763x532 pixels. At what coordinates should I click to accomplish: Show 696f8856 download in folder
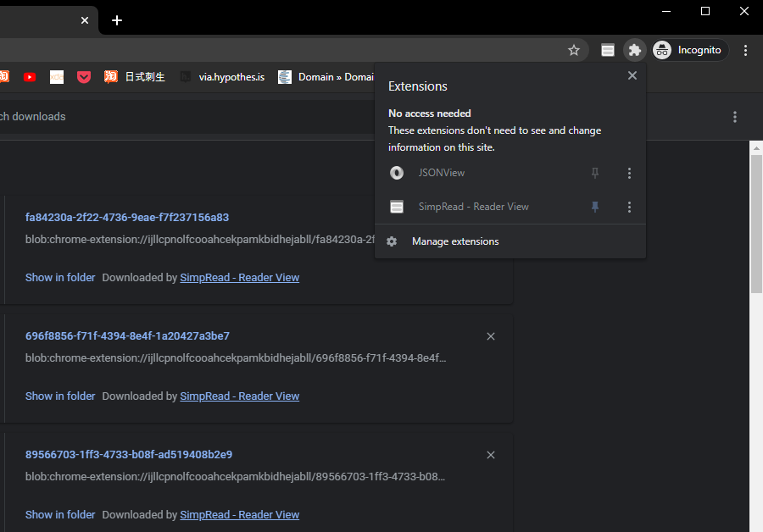click(60, 396)
